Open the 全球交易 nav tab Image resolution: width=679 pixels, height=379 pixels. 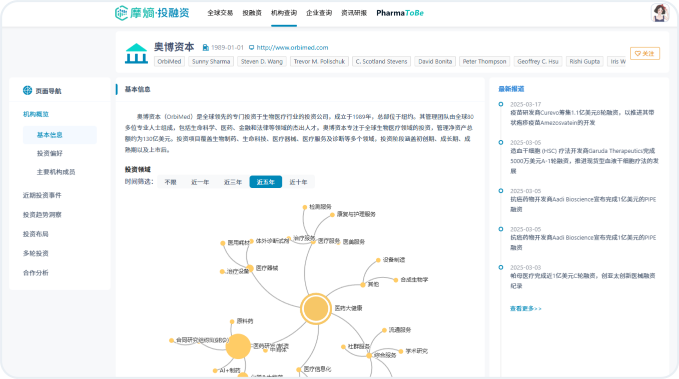(x=220, y=13)
